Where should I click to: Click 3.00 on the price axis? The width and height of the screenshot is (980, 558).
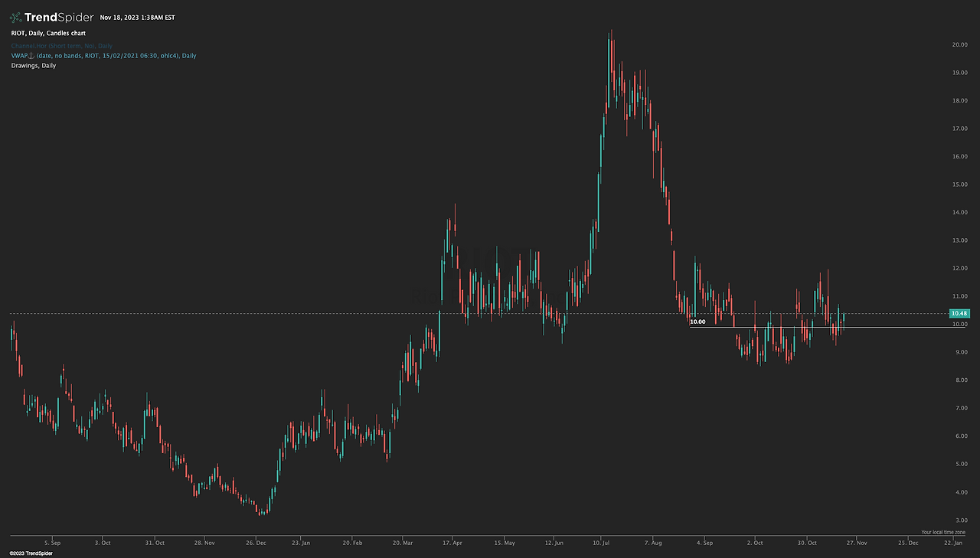(960, 520)
